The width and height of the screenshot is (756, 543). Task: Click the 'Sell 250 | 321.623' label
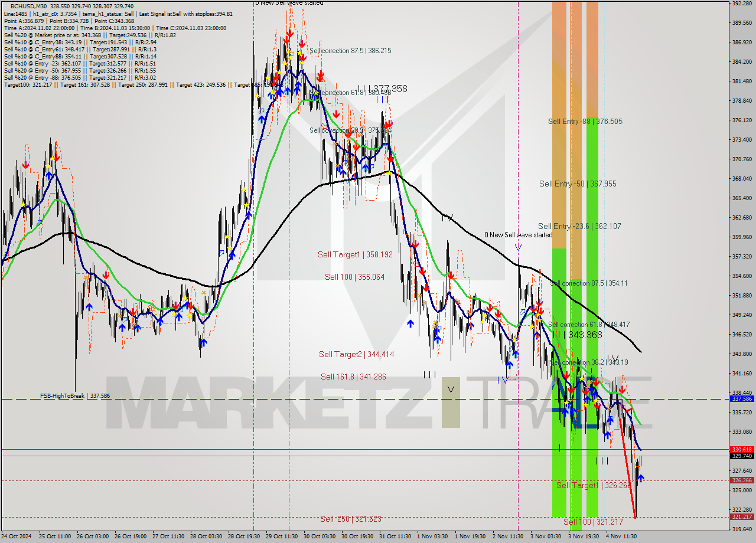tap(351, 519)
